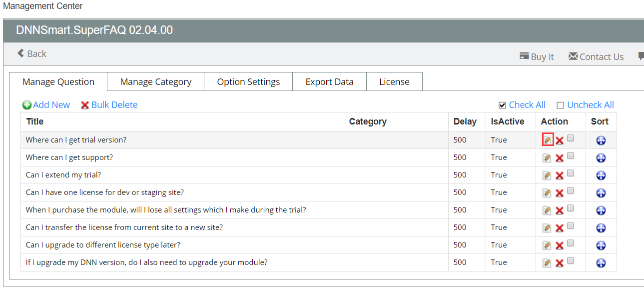Click sort icon for 'Where can I get trial version?'
Image resolution: width=644 pixels, height=290 pixels.
pyautogui.click(x=601, y=140)
